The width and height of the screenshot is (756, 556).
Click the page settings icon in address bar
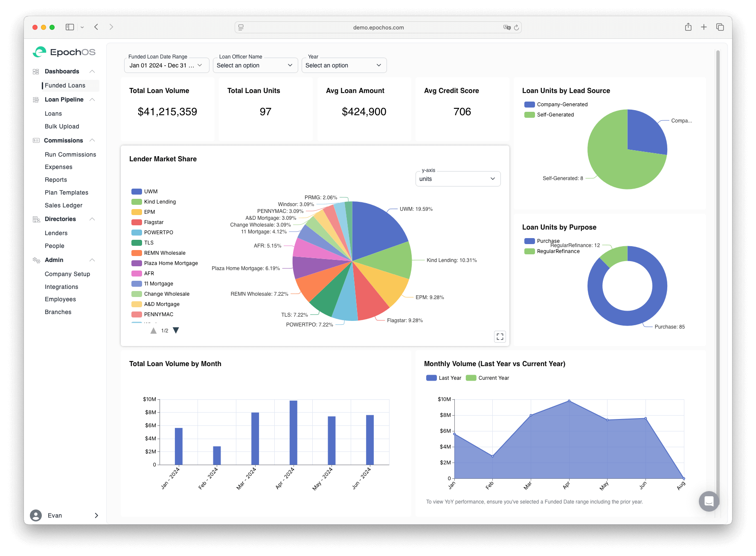pos(241,27)
